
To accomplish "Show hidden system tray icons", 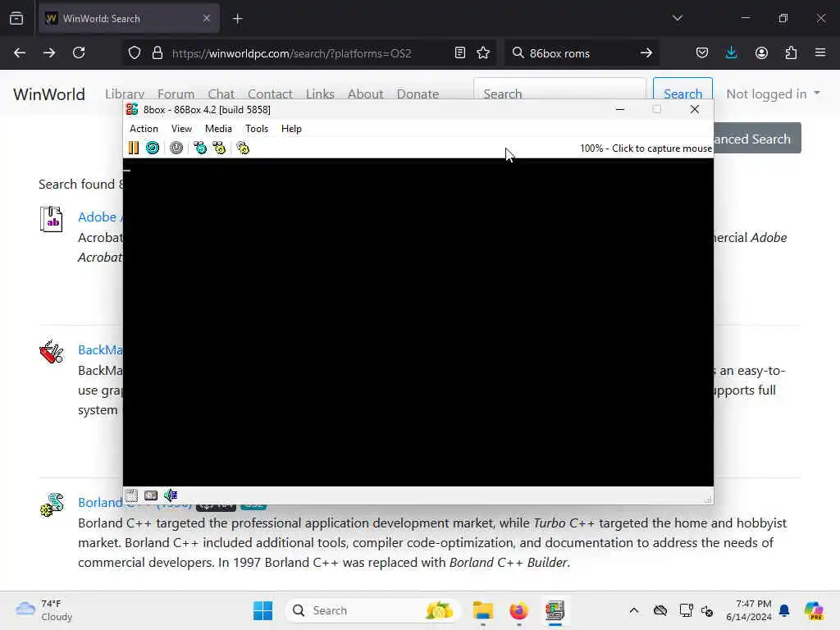I will point(634,610).
